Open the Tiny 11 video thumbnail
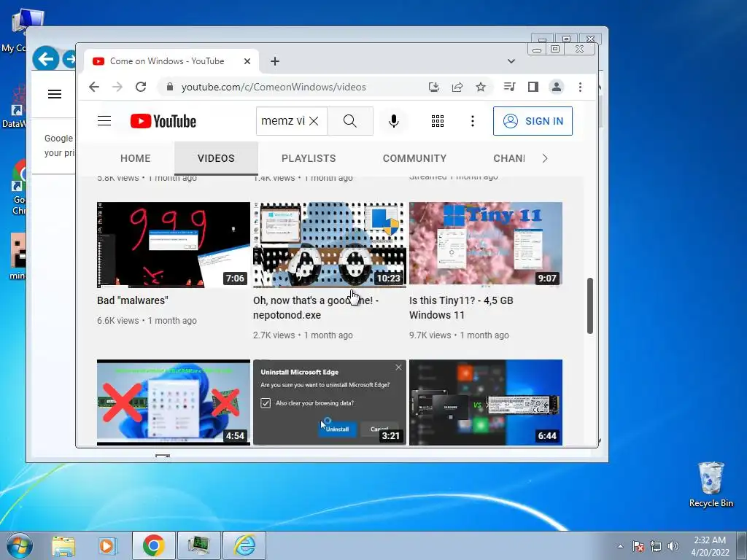 485,245
